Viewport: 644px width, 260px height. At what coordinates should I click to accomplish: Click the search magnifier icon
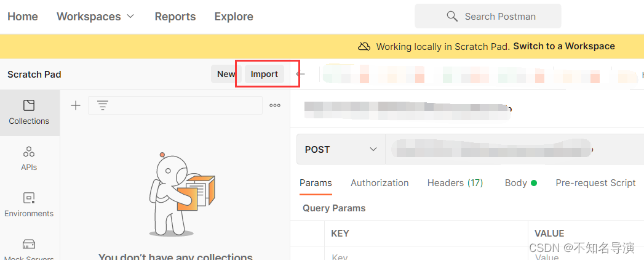pyautogui.click(x=452, y=17)
